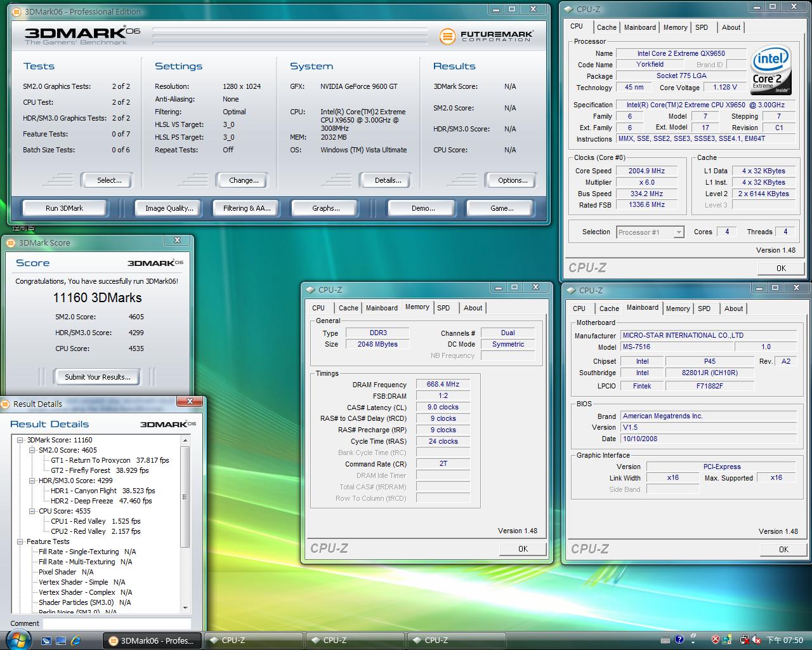Collapse the 3DMark Score: 11160 tree node

[x=20, y=440]
